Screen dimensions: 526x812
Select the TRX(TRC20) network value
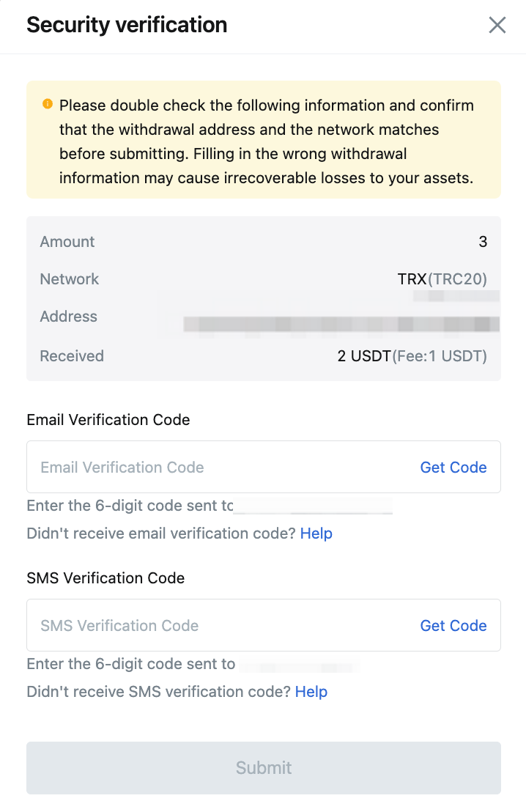point(442,279)
